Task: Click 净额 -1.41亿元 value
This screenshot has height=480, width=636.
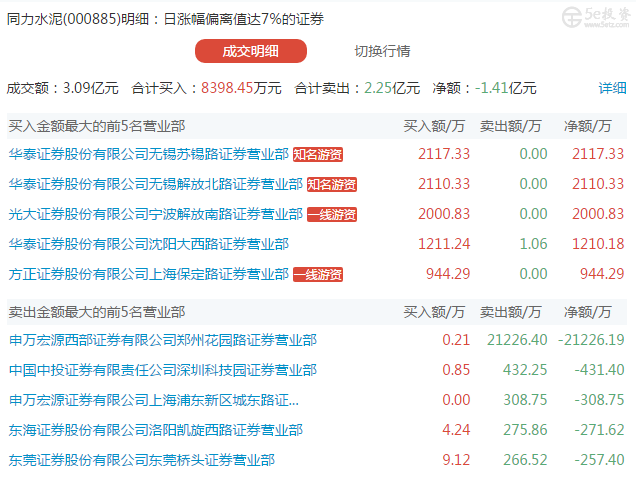Action: [x=505, y=88]
